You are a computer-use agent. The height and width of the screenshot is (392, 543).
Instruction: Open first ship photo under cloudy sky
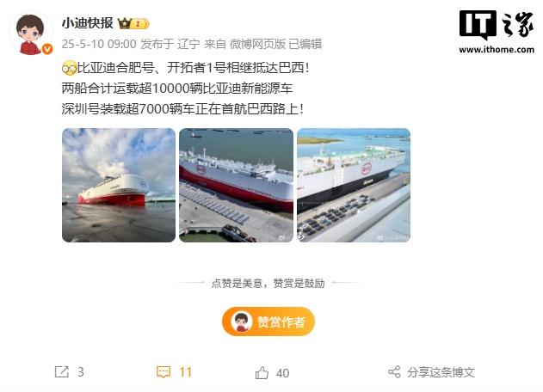click(119, 185)
